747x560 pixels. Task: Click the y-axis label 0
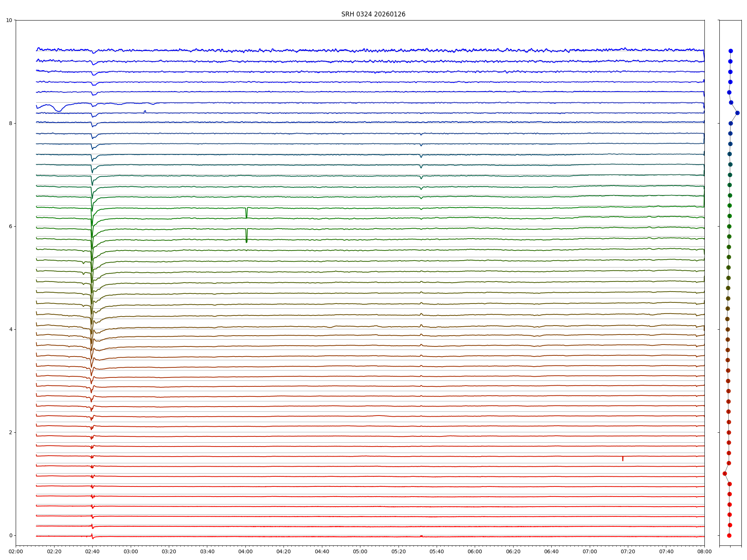(x=10, y=535)
